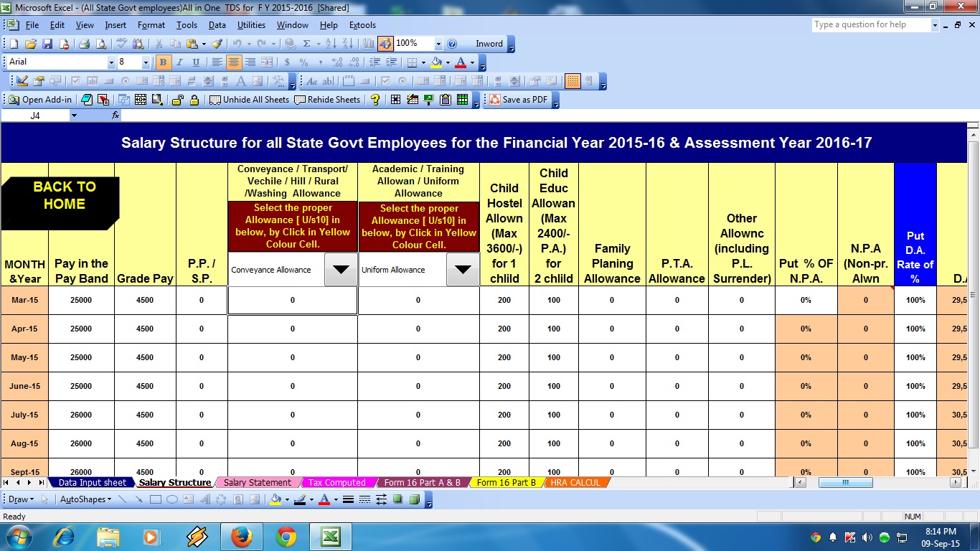This screenshot has height=551, width=980.
Task: Click the Design Mode ruler icon
Action: coord(22,81)
